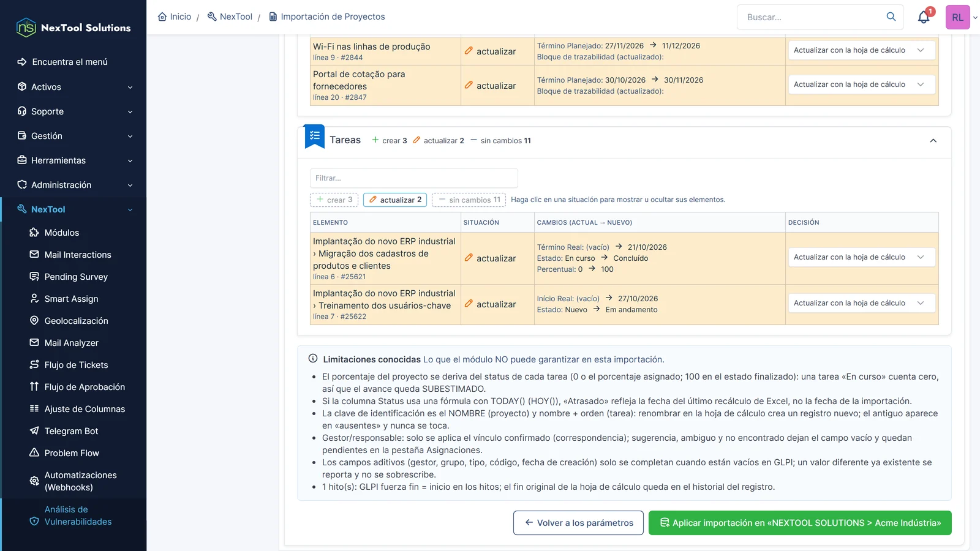This screenshot has width=980, height=551.
Task: Open Flujo de Tickets in sidebar
Action: tap(76, 365)
